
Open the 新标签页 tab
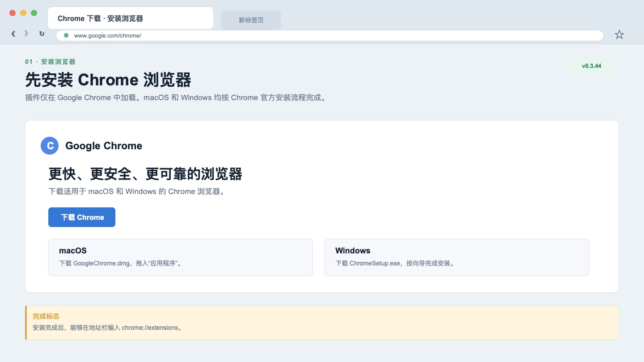(251, 20)
